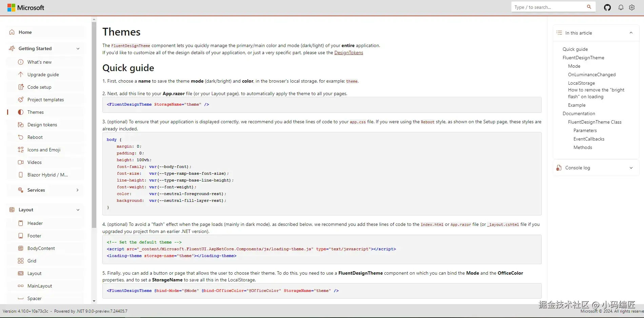Click the Getting Started section icon
This screenshot has height=318, width=644.
(x=12, y=48)
